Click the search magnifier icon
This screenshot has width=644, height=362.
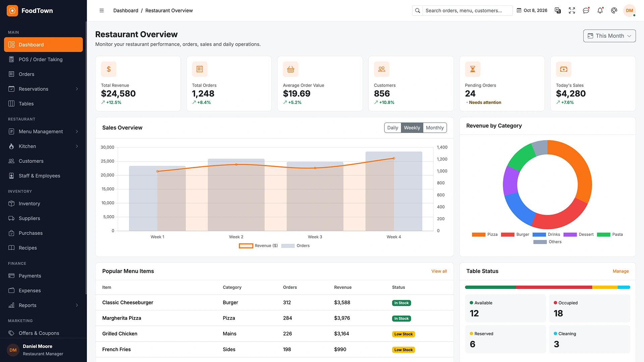point(418,11)
